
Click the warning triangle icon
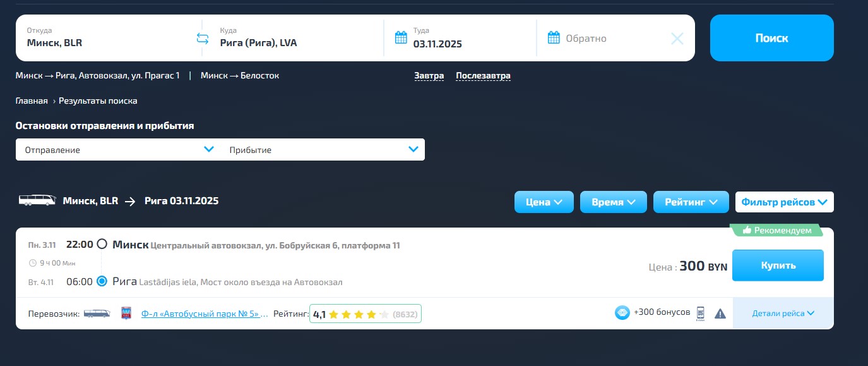tap(720, 314)
